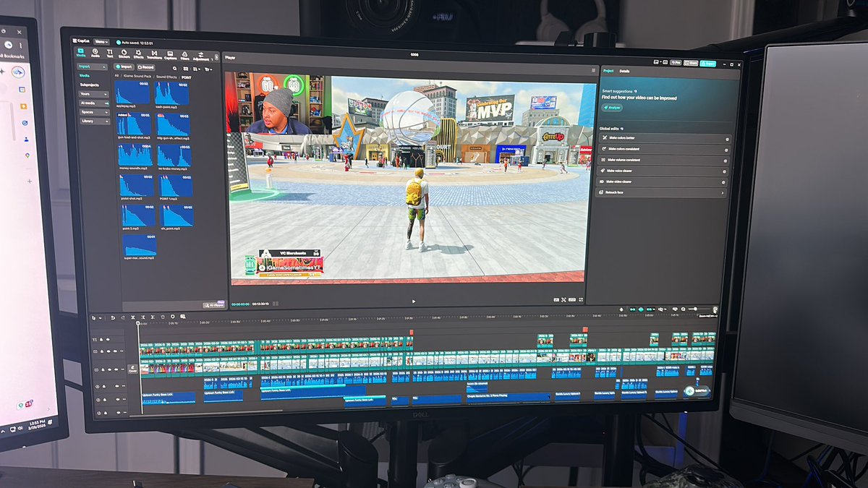Select the pistol-shot.mp3 audio clip

point(136,187)
